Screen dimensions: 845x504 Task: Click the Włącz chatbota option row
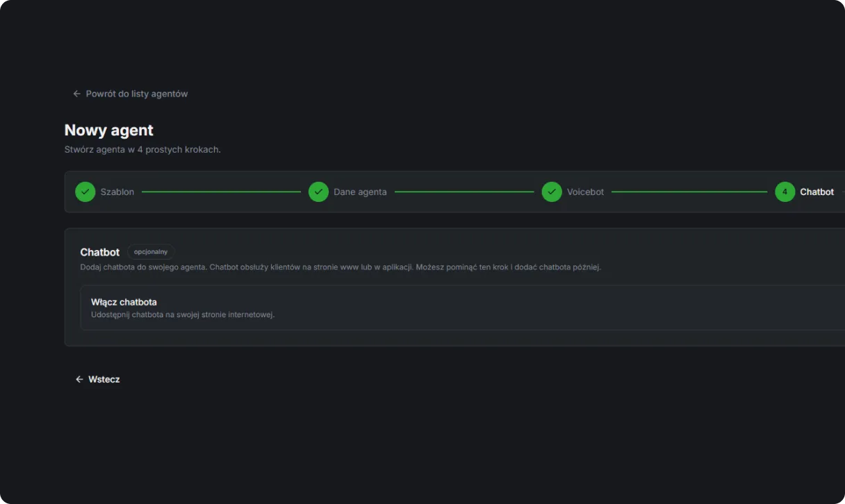click(463, 308)
